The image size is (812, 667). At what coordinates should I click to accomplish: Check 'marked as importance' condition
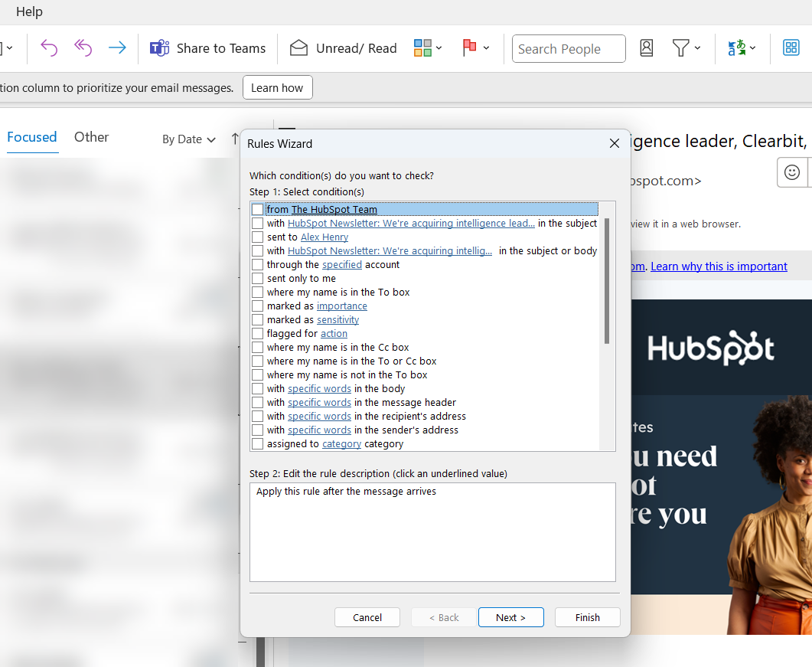(257, 306)
